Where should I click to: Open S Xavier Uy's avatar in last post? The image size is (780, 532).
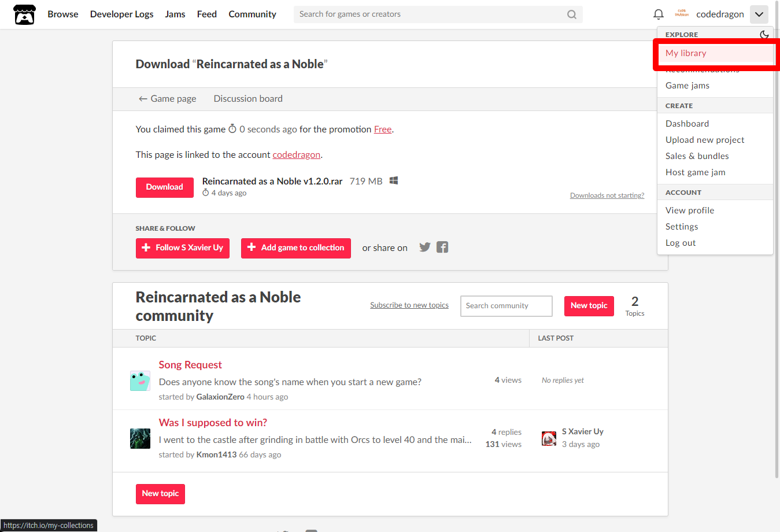coord(549,439)
